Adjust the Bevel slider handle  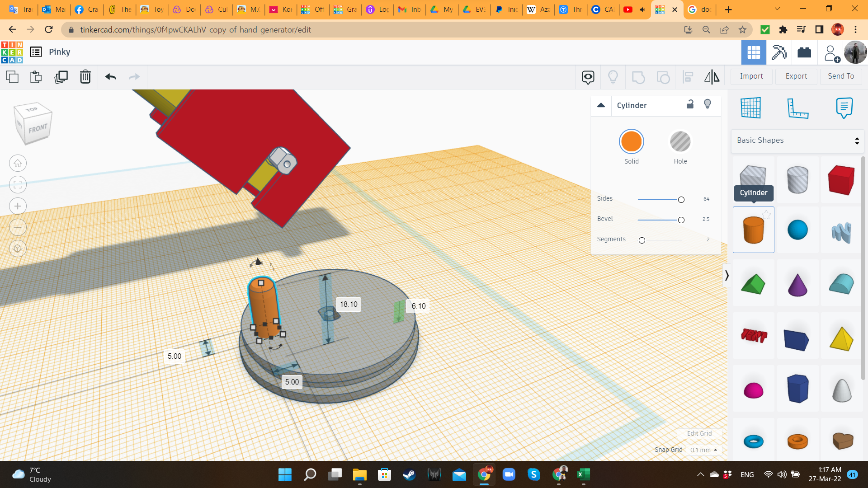[681, 220]
